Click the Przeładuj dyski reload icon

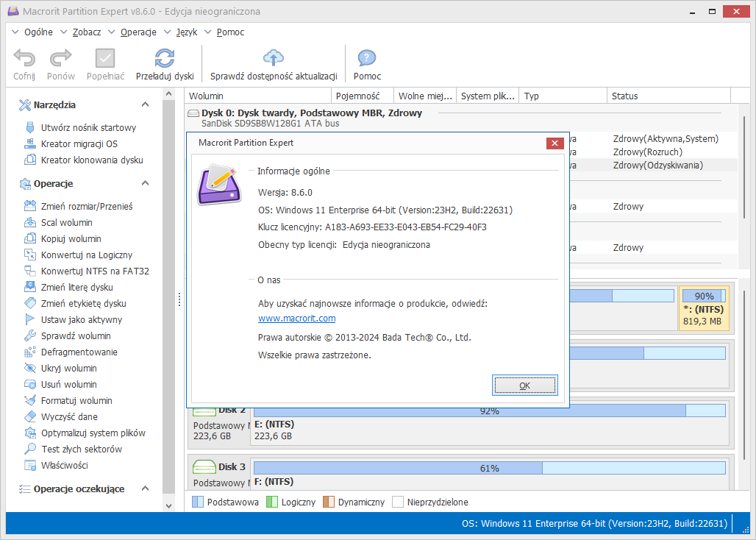pyautogui.click(x=165, y=58)
